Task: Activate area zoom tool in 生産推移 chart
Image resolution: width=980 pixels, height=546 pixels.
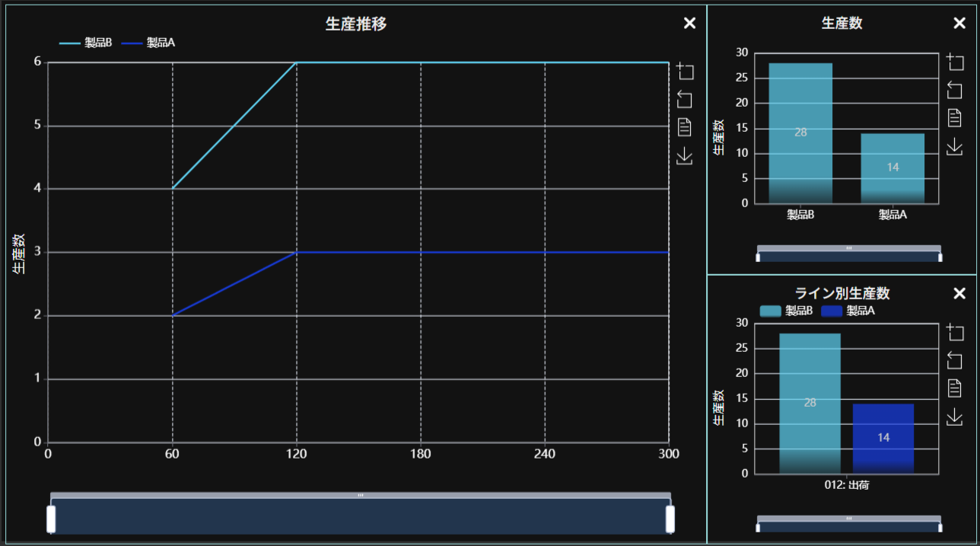Action: tap(685, 72)
